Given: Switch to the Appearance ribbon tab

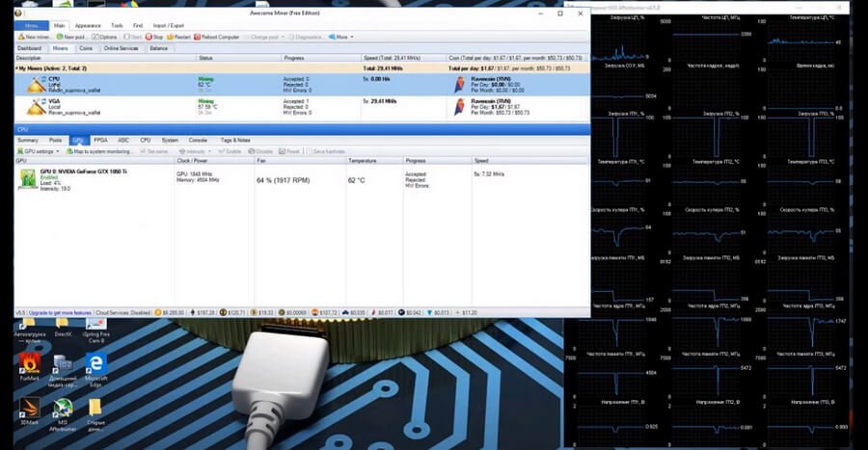Looking at the screenshot, I should (88, 25).
